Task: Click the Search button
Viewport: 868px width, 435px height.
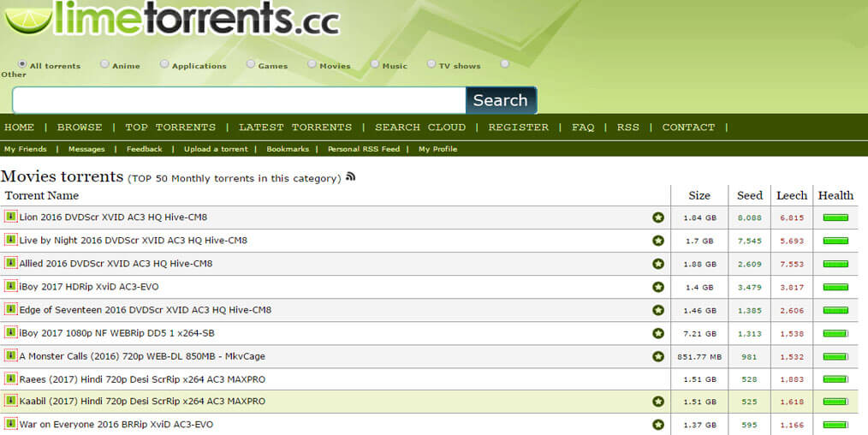Action: (x=501, y=100)
